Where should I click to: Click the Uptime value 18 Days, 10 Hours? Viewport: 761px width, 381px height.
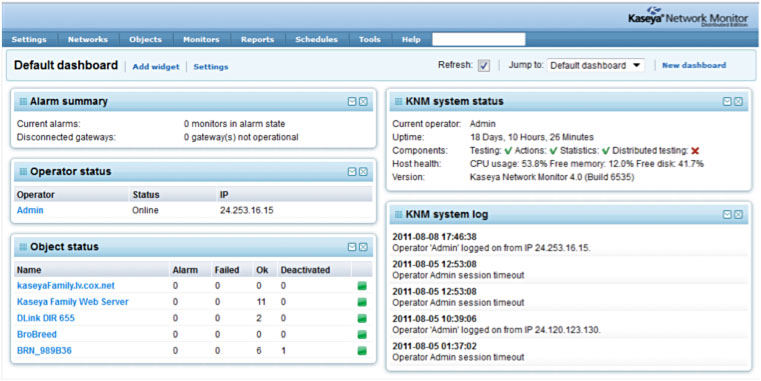(531, 137)
